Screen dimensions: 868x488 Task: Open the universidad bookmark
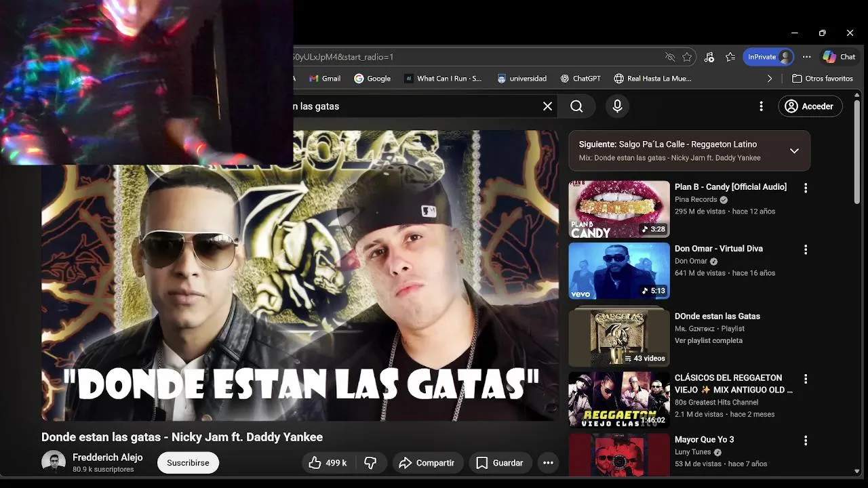[x=521, y=79]
